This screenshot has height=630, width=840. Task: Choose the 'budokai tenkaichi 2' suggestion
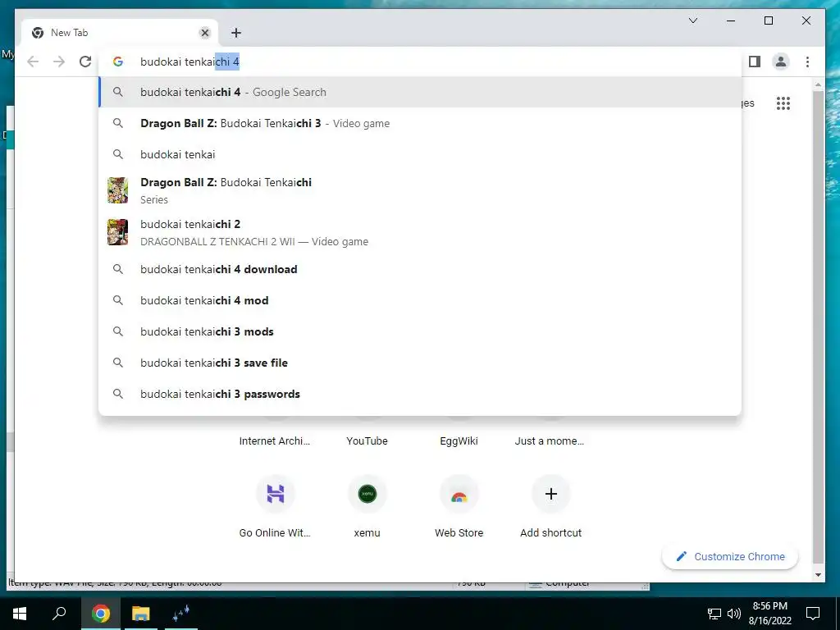click(x=420, y=232)
